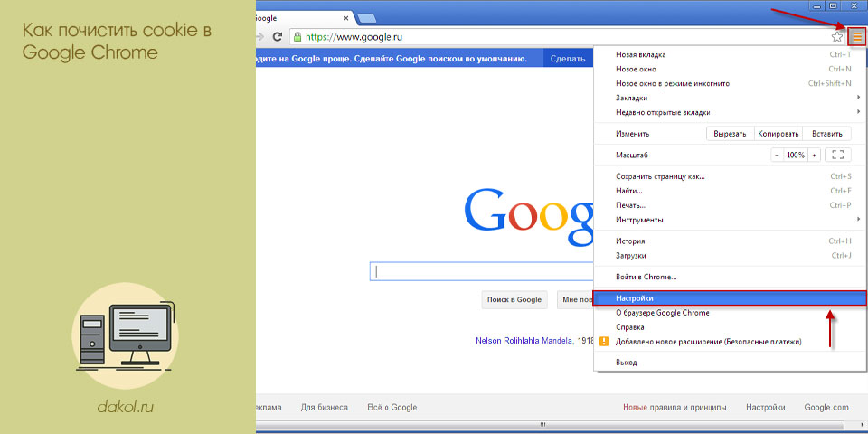868x434 pixels.
Task: Click the fullscreen icon next to zoom
Action: (x=837, y=155)
